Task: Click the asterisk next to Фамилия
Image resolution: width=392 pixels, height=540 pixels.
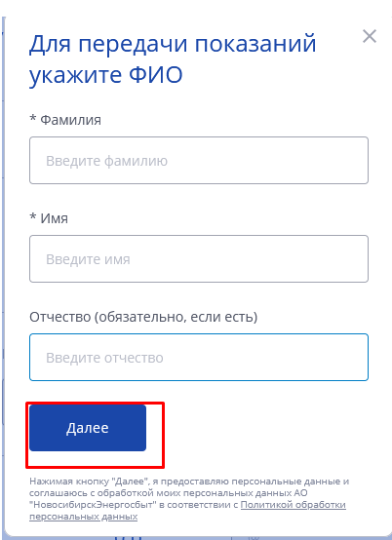Action: point(33,119)
